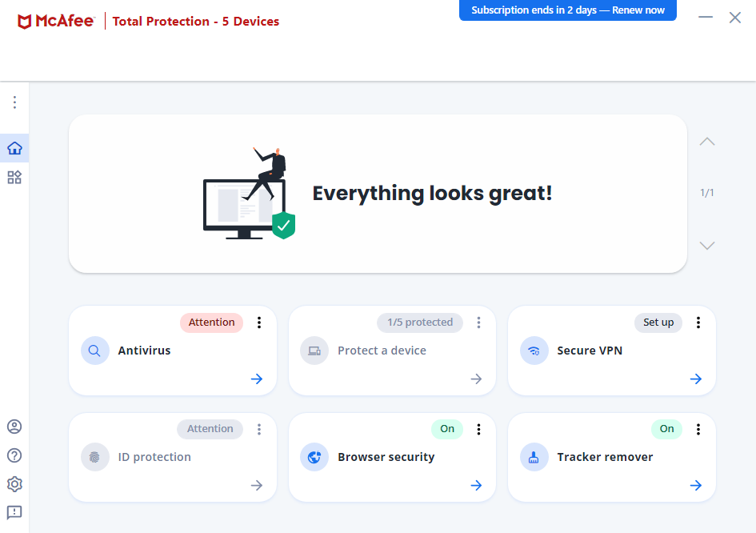Viewport: 756px width, 533px height.
Task: Open Antivirus card more options menu
Action: [x=259, y=323]
